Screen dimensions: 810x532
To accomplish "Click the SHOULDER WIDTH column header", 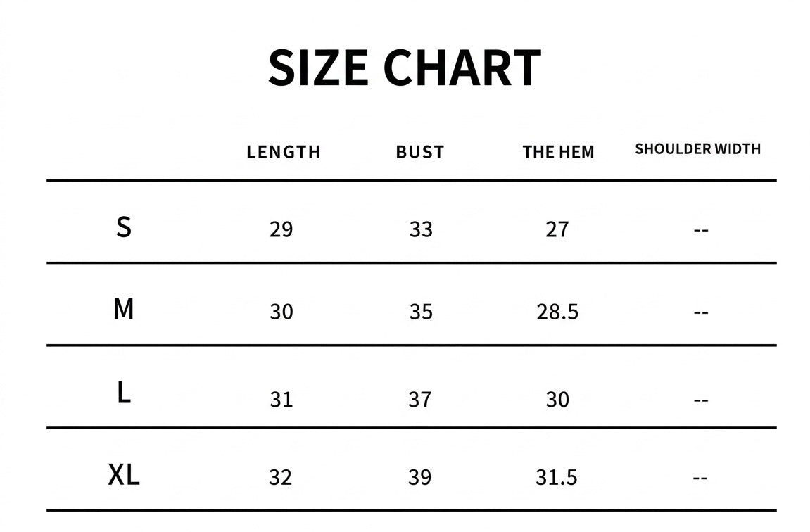I will click(x=697, y=149).
